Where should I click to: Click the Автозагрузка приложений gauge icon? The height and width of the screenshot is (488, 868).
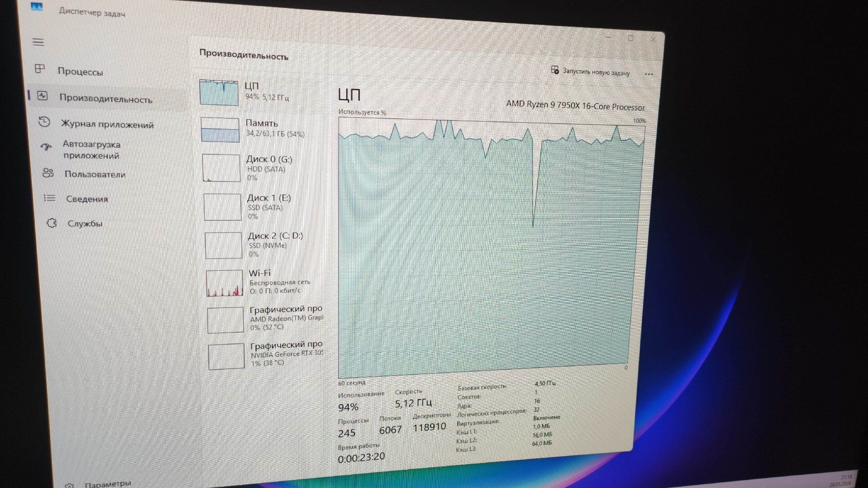pos(46,147)
